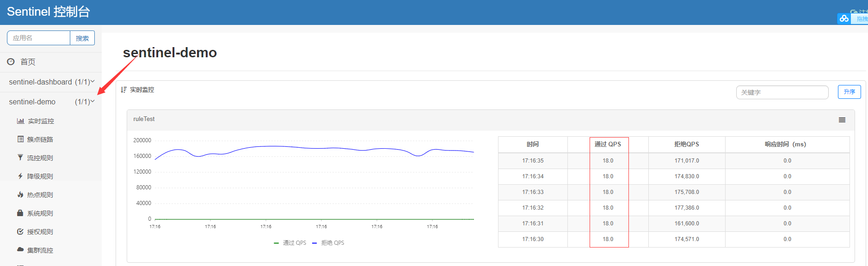Click the 时间 column header
Image resolution: width=868 pixels, height=266 pixels.
[533, 145]
